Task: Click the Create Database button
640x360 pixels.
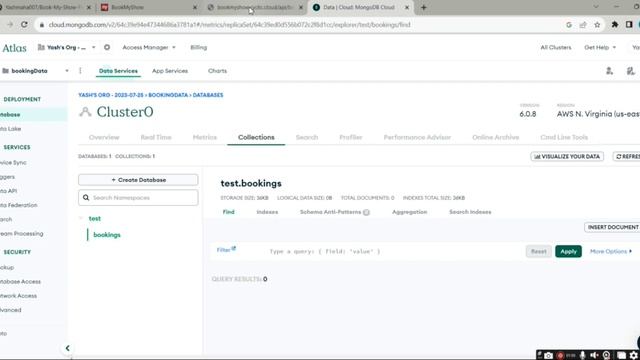Action: pos(138,180)
